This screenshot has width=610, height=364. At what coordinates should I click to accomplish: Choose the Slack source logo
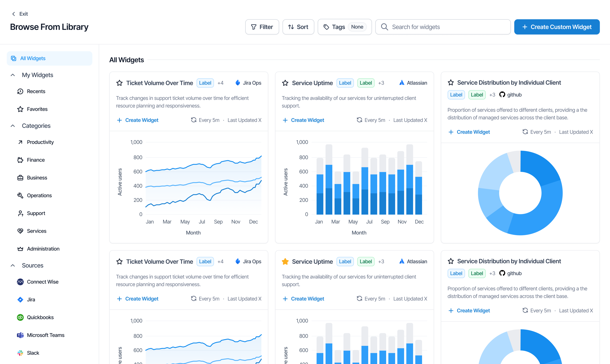pyautogui.click(x=20, y=353)
